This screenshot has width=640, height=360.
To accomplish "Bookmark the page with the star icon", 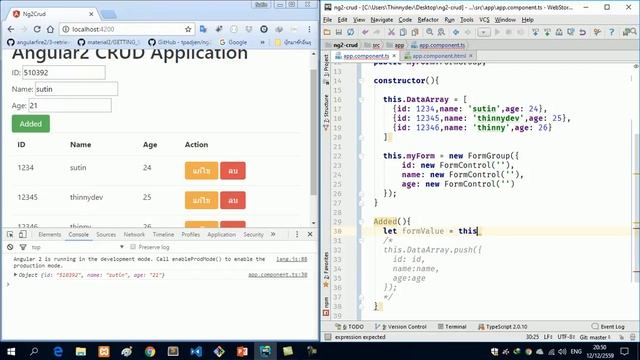I will click(188, 29).
